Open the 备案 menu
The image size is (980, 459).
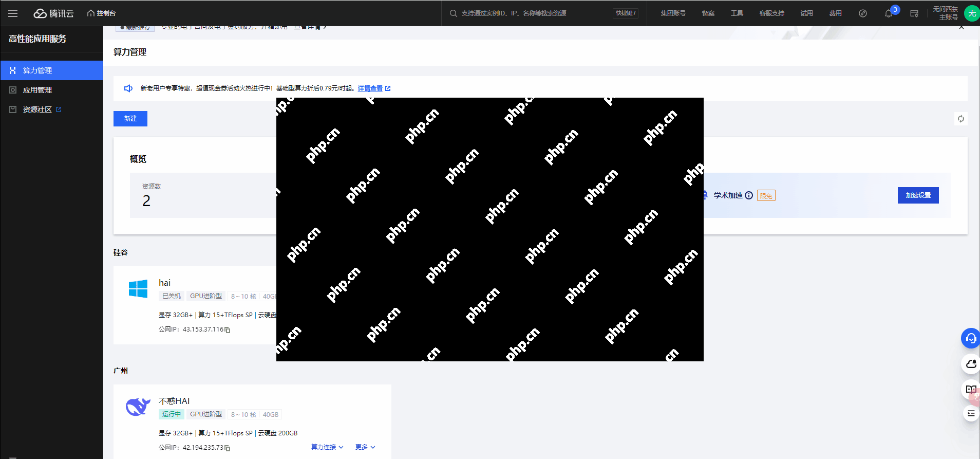click(708, 13)
